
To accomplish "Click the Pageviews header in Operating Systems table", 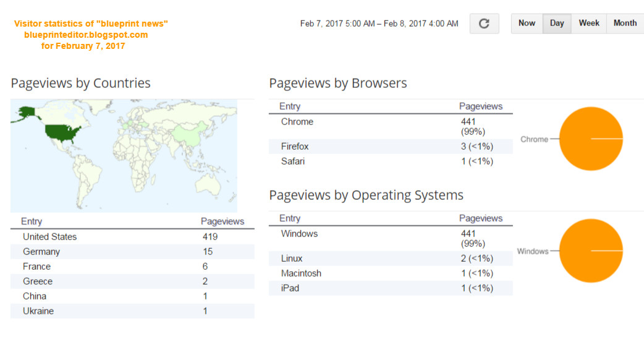I will pyautogui.click(x=481, y=218).
